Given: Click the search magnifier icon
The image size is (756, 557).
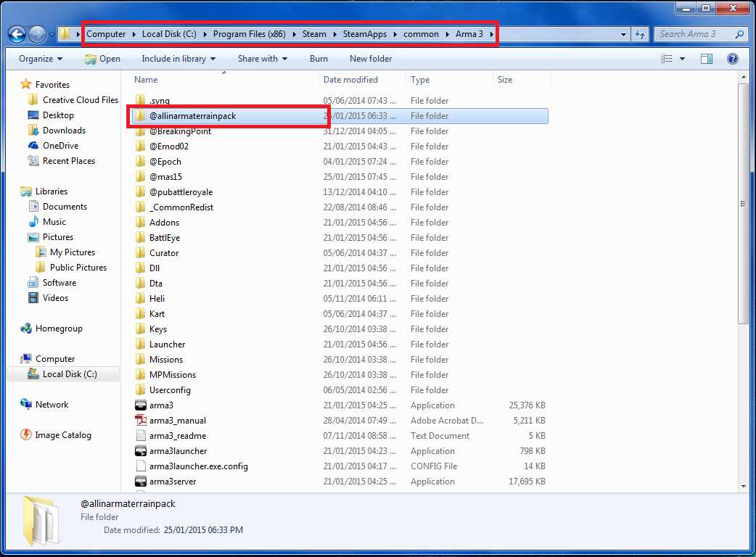Looking at the screenshot, I should pyautogui.click(x=739, y=34).
